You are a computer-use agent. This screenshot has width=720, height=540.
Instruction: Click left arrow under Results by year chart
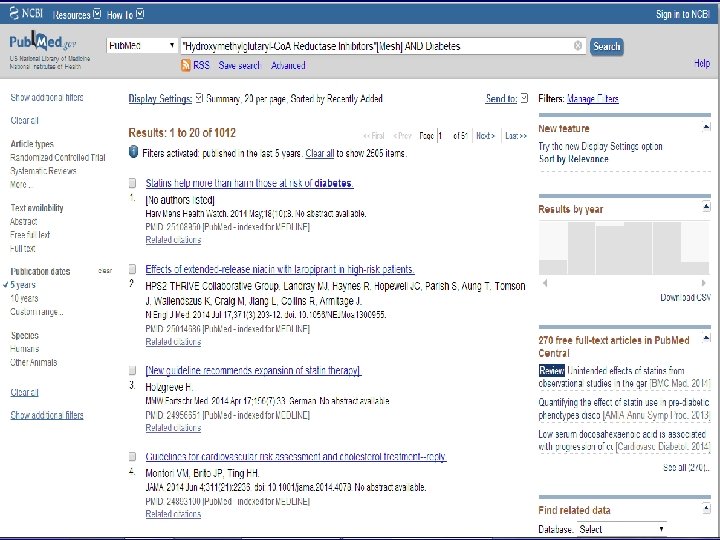pos(545,283)
